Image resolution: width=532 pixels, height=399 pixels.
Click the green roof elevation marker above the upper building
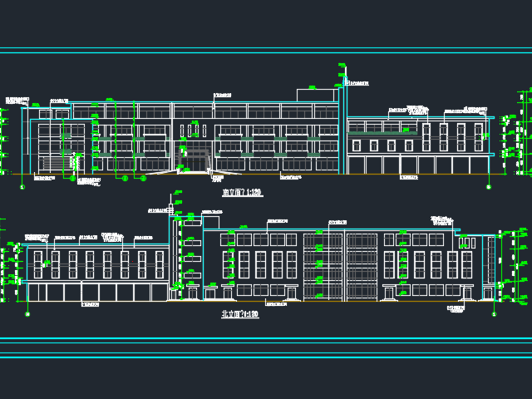(342, 75)
